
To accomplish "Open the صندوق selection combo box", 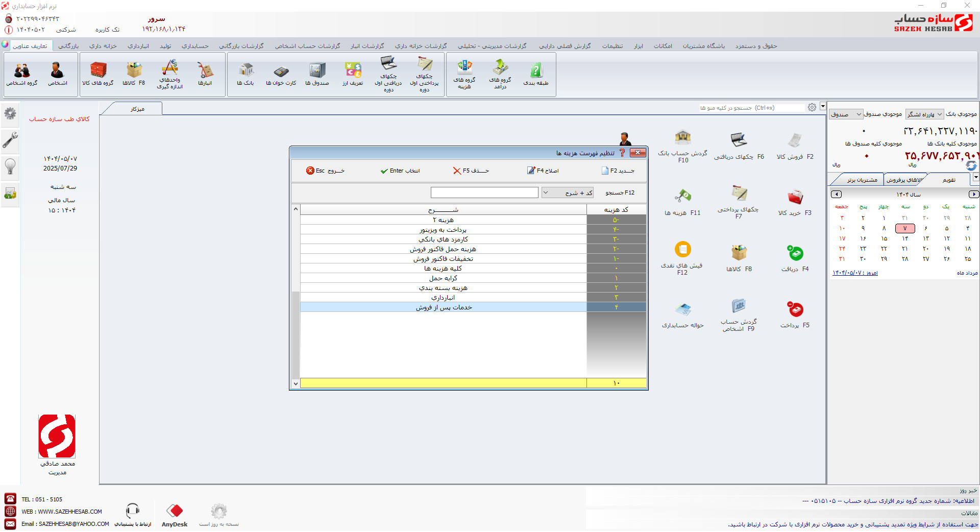I will (846, 114).
